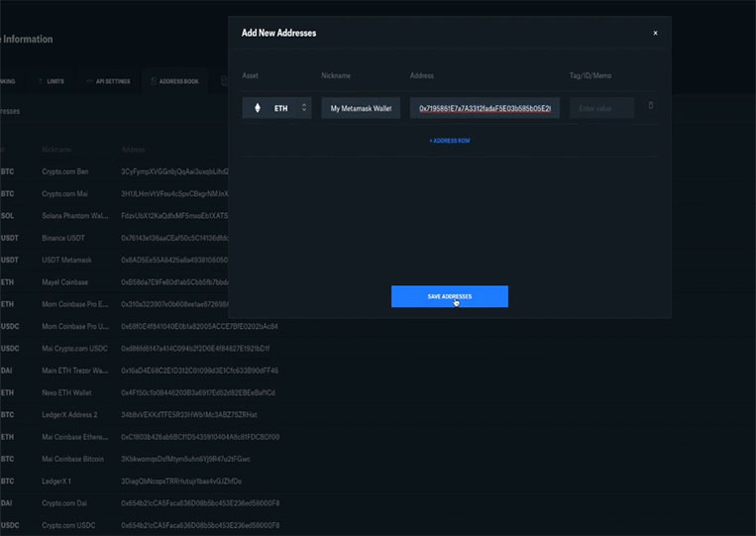756x536 pixels.
Task: Click the Nickname column header in background list
Action: pos(56,150)
